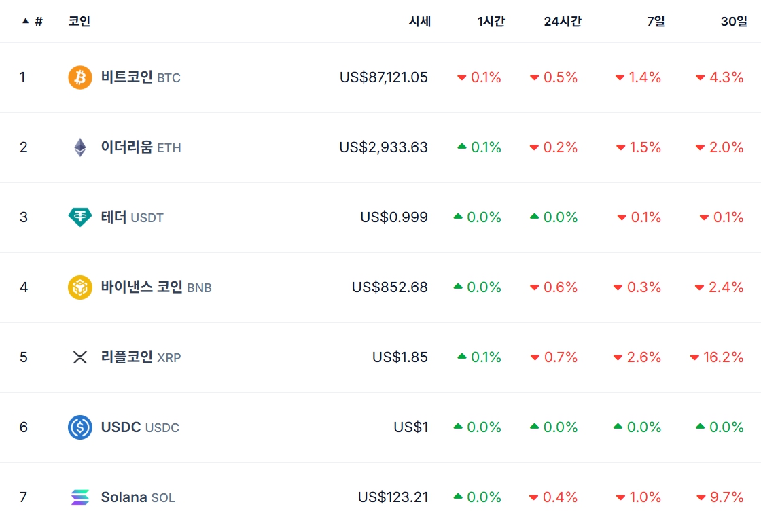Sort by 24시간 change column
Screen dimensions: 761x532
pyautogui.click(x=562, y=22)
